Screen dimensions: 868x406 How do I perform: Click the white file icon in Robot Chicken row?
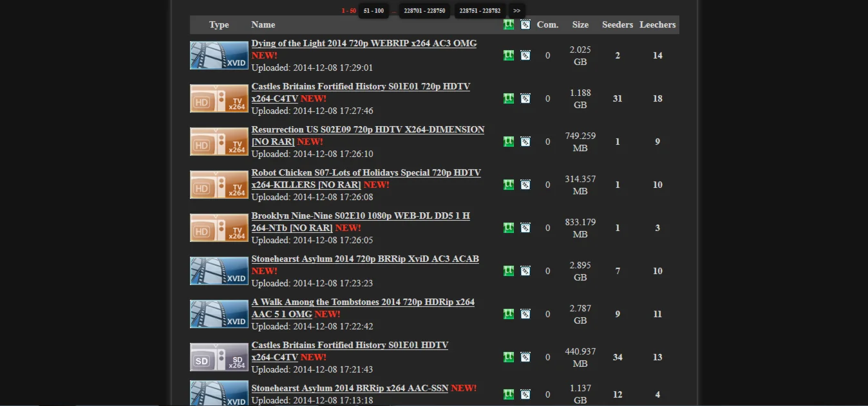[525, 185]
